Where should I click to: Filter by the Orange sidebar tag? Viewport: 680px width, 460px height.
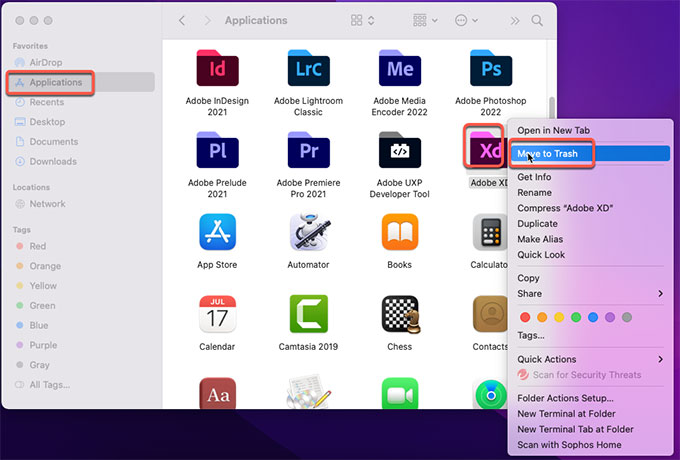click(x=39, y=266)
